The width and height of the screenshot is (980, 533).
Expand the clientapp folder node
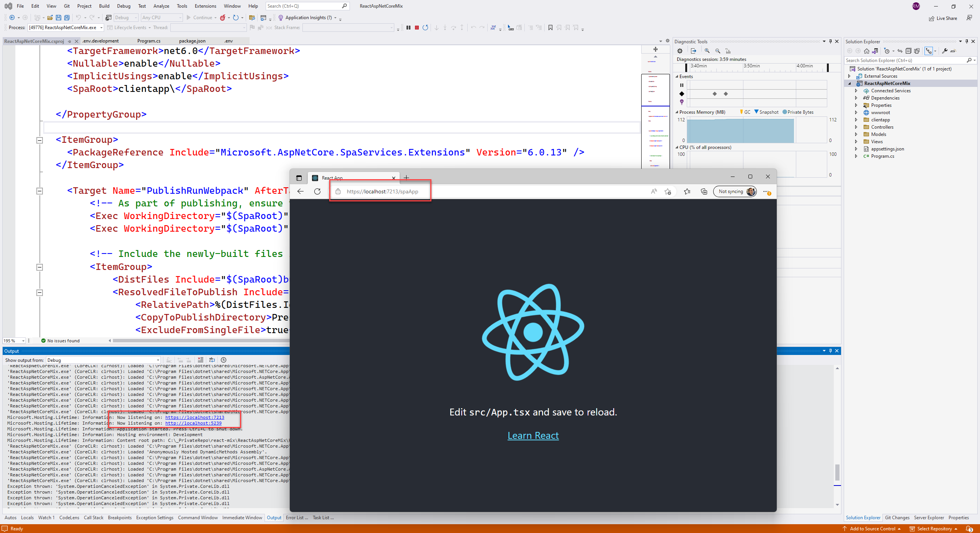(856, 120)
